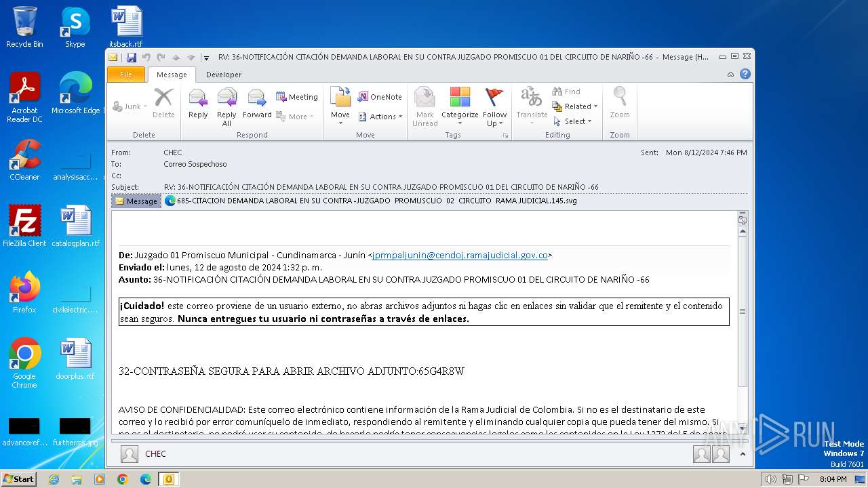Viewport: 868px width, 488px height.
Task: Open the Categorize color menu
Action: coord(460,107)
